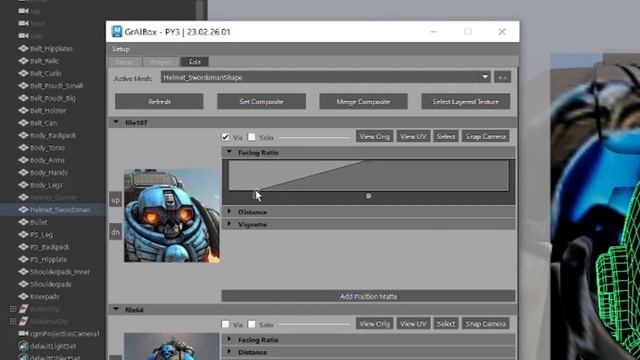
Task: Click the file64 thumbnail preview
Action: coord(172,346)
